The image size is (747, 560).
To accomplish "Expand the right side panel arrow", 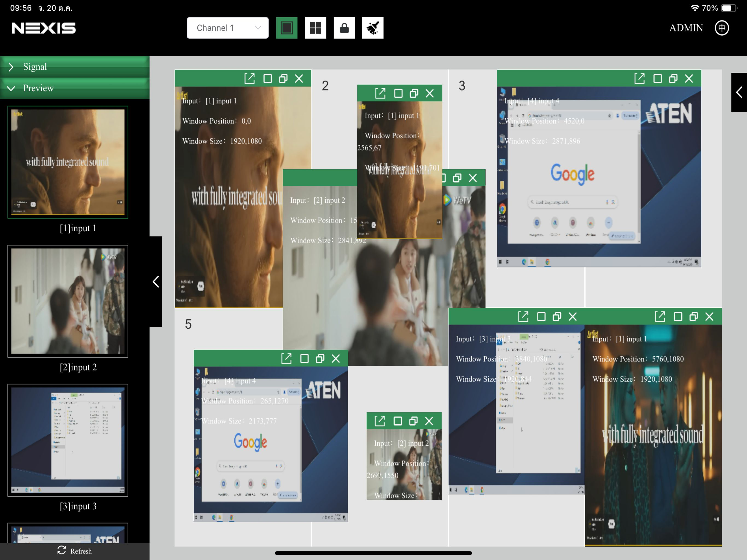I will coord(739,92).
